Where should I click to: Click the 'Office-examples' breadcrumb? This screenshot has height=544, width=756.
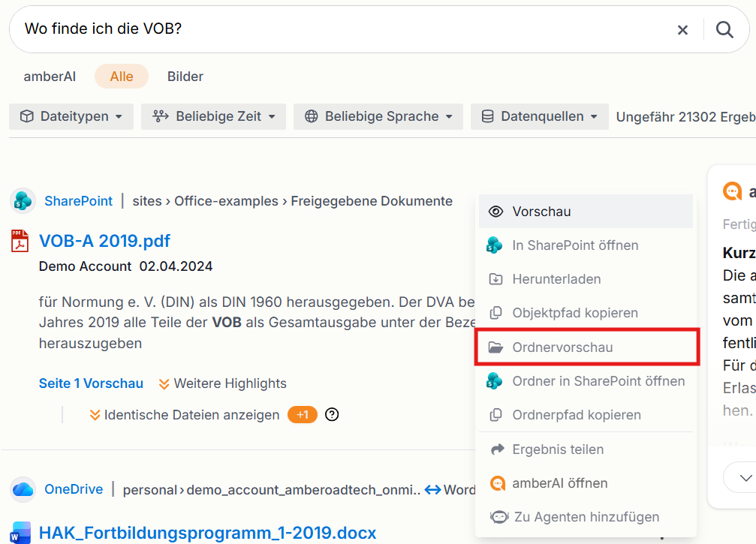coord(226,201)
